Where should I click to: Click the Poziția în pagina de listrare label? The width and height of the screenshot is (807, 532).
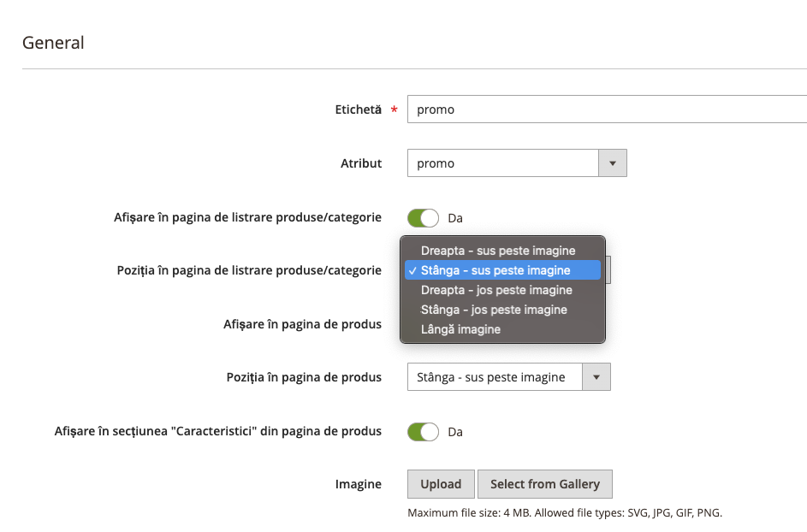(249, 270)
